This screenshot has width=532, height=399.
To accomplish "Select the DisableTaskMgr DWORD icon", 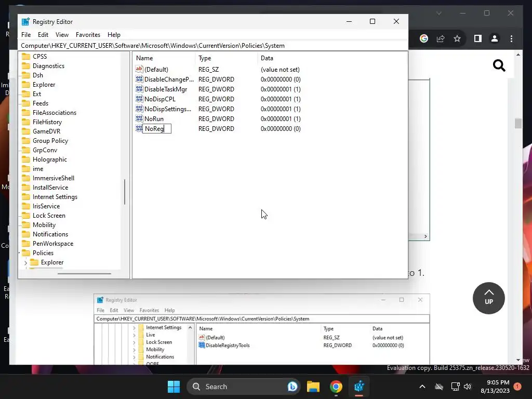I will pos(139,89).
